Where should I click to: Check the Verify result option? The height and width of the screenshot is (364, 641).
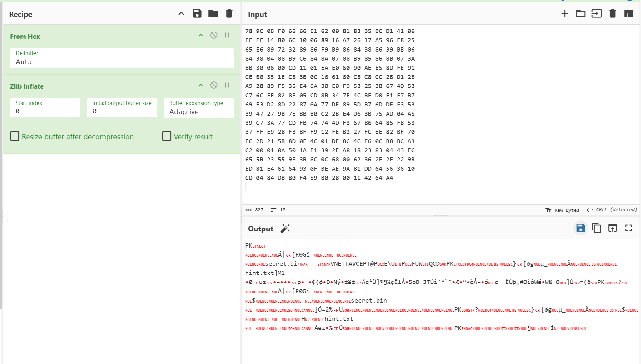click(x=167, y=136)
